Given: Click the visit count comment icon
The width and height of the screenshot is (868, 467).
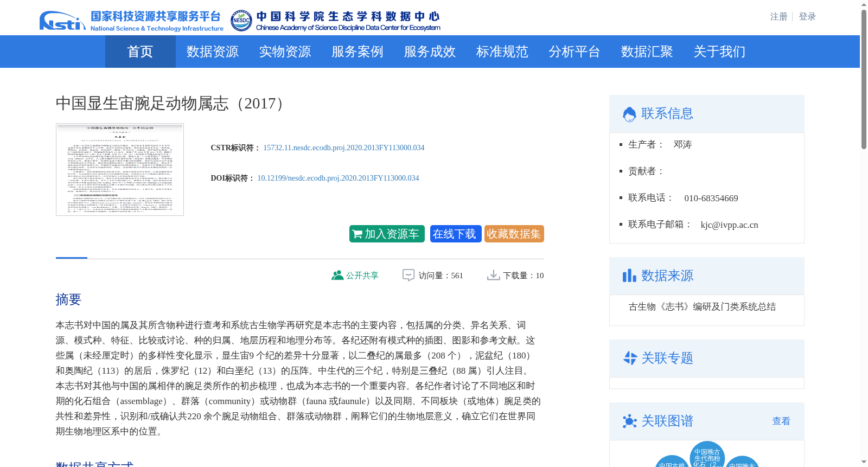Looking at the screenshot, I should tap(409, 276).
